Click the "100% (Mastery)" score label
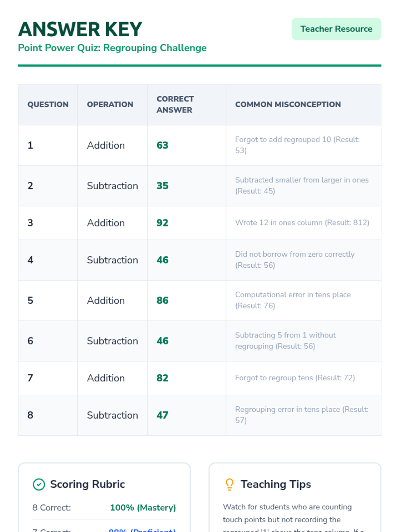 (x=143, y=508)
